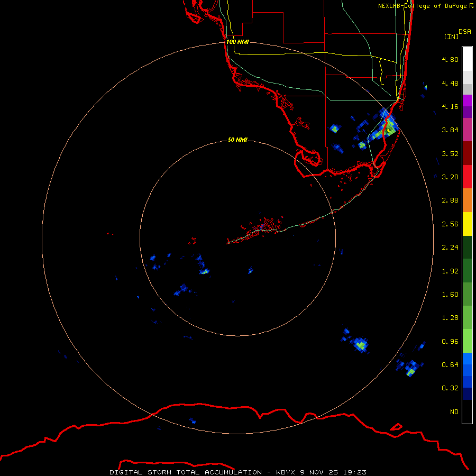
Task: Click the "0.64" legend value
Action: (450, 365)
